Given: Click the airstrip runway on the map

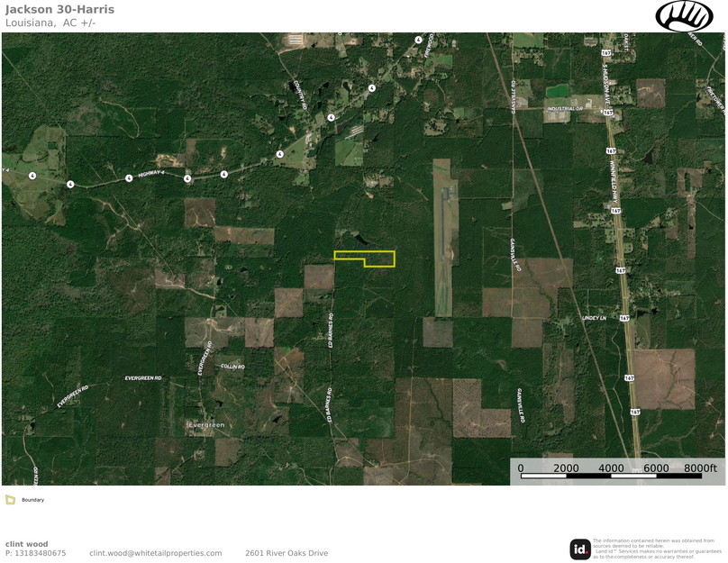Looking at the screenshot, I should 441,239.
